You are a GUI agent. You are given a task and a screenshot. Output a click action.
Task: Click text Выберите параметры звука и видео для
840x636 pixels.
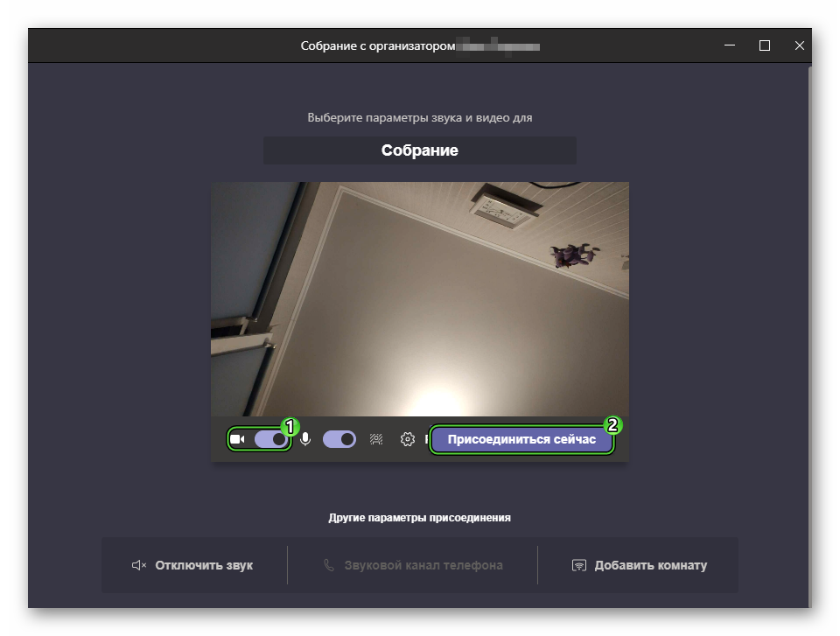[419, 117]
